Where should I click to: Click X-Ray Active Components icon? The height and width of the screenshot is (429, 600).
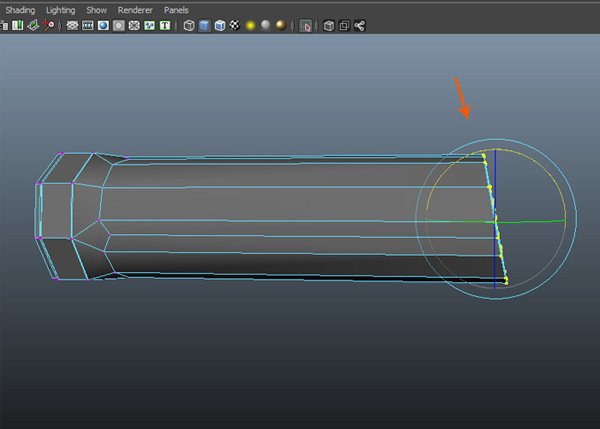click(x=344, y=26)
